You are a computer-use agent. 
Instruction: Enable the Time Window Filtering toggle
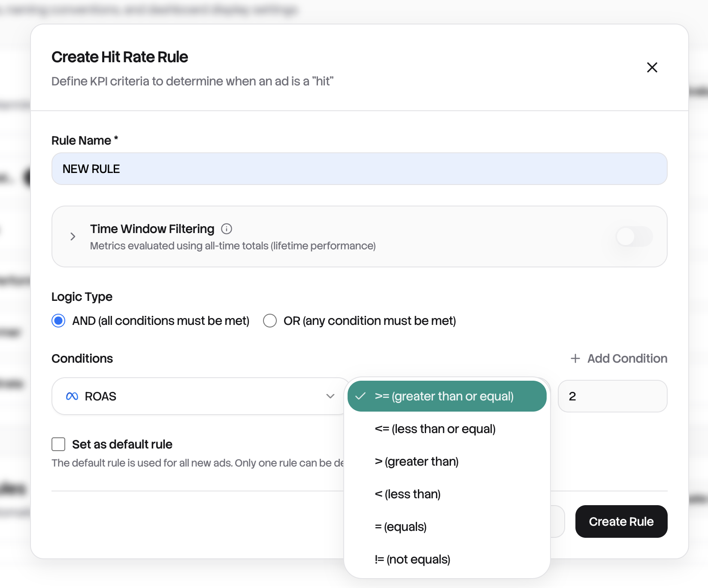click(x=634, y=236)
